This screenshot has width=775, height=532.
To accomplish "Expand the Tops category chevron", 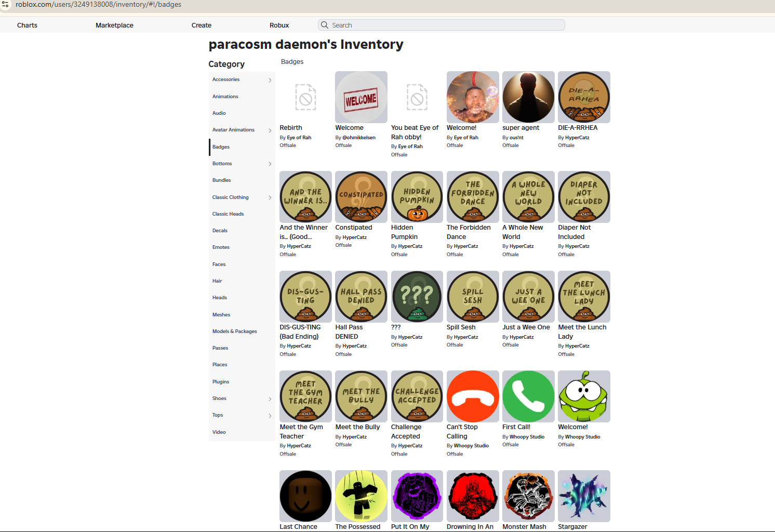I will tap(270, 416).
